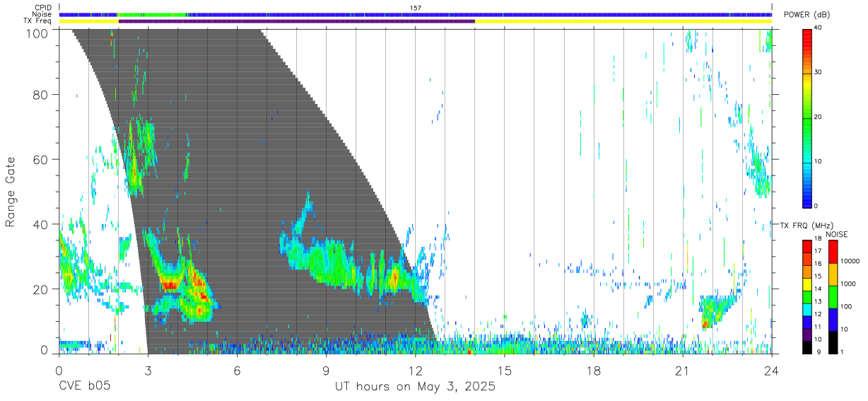Click the "POWER (dB)" legend title
Screen dimensions: 868x401
pyautogui.click(x=807, y=15)
